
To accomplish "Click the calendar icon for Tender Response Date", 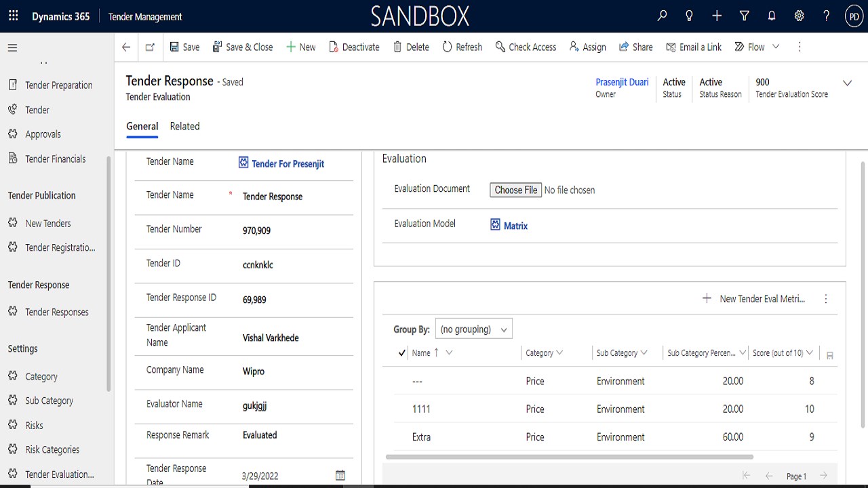I will click(x=340, y=475).
